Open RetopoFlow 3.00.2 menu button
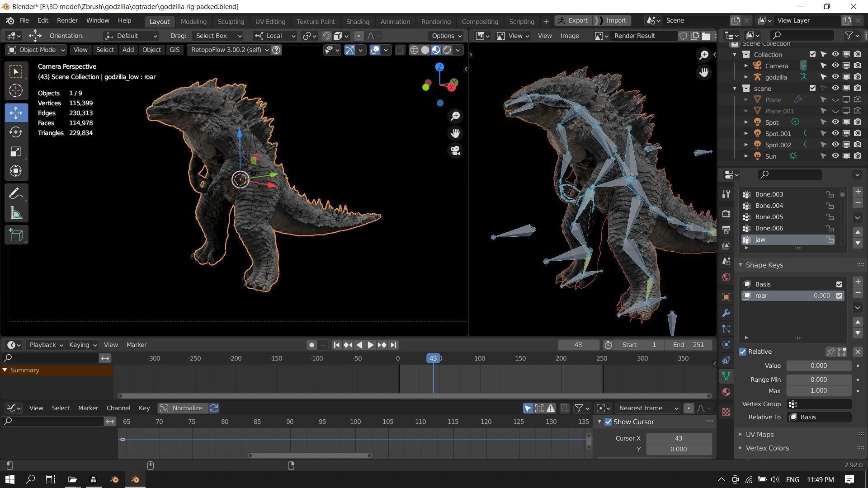Screen dimensions: 868x488 [229, 50]
